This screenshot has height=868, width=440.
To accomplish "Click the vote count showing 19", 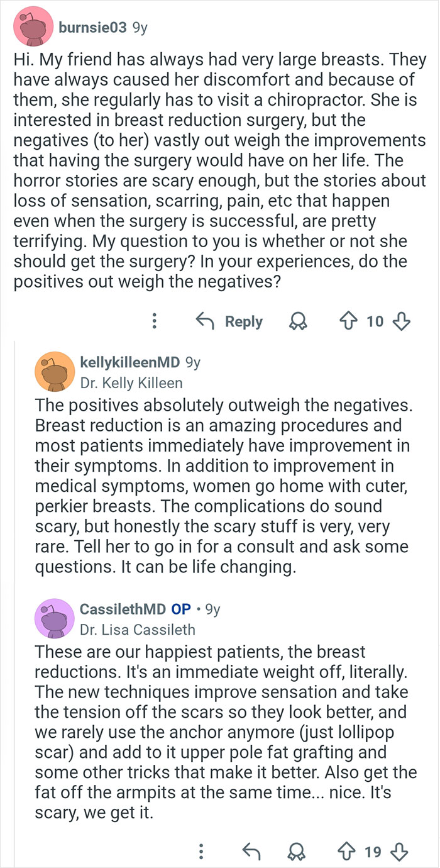I will coord(372,852).
